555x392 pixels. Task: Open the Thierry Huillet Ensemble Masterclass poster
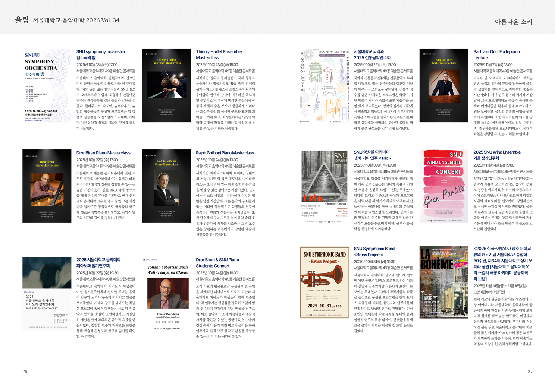tap(166, 85)
